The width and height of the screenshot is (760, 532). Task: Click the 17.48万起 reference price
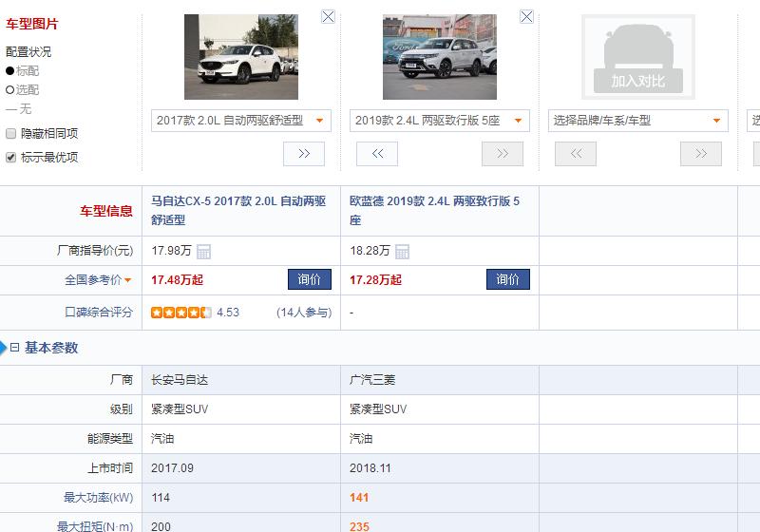tap(177, 280)
